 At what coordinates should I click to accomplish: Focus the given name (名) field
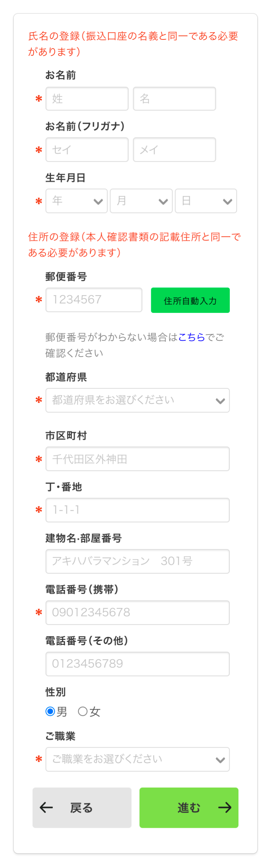pos(174,99)
